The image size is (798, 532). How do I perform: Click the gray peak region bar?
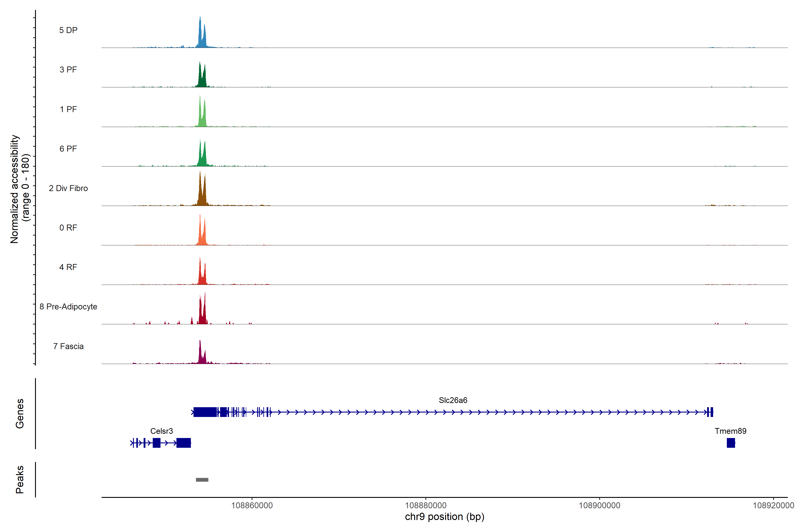click(202, 480)
